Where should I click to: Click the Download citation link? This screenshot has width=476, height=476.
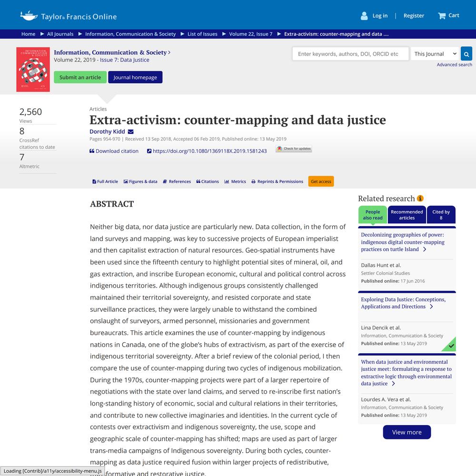[117, 151]
